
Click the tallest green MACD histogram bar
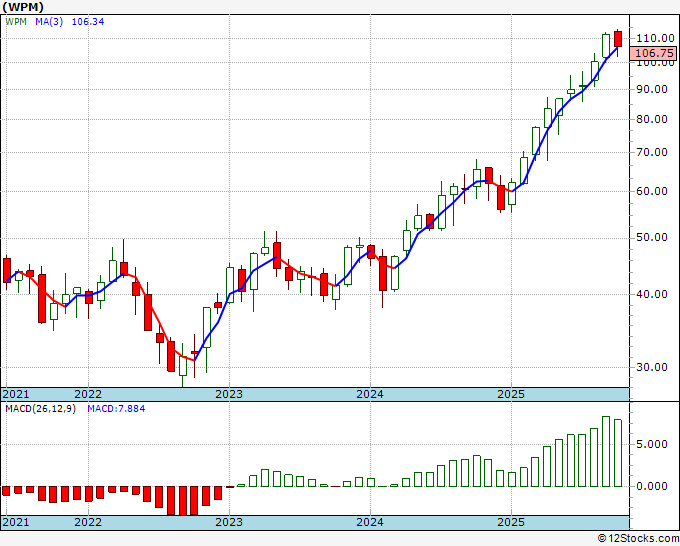click(606, 451)
